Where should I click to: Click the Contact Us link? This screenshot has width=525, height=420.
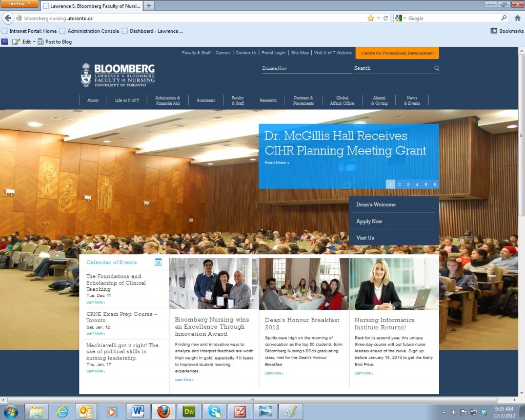point(246,53)
